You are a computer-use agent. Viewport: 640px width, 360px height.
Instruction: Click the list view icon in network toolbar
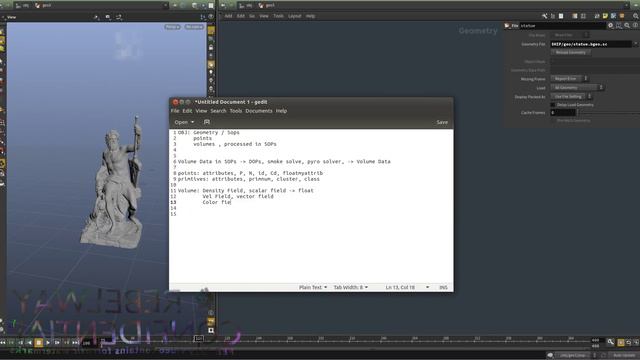[x=553, y=16]
